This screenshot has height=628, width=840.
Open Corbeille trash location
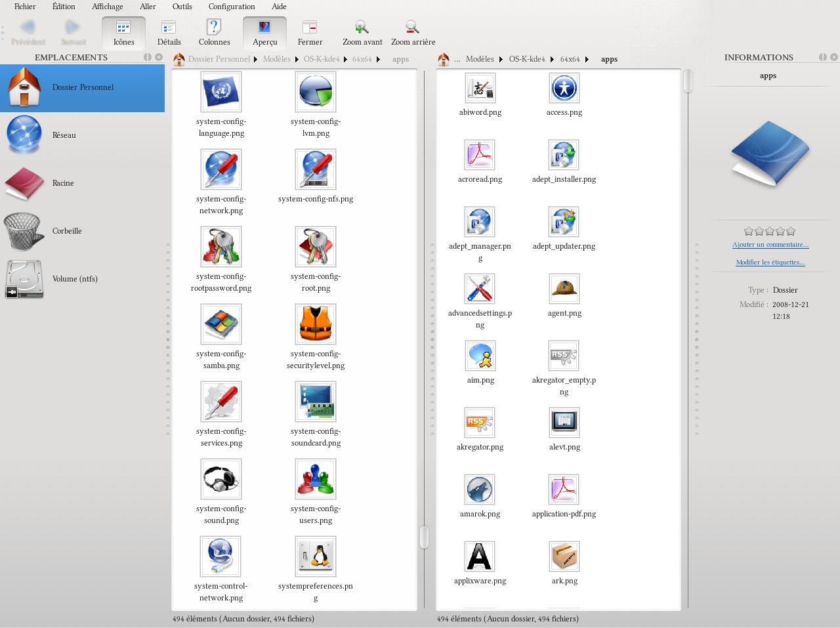82,231
